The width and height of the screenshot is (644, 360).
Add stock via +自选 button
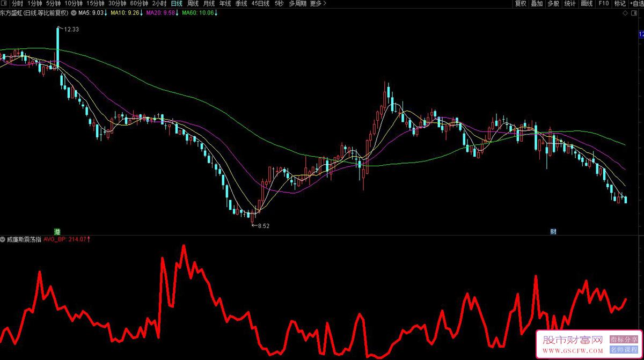click(636, 3)
